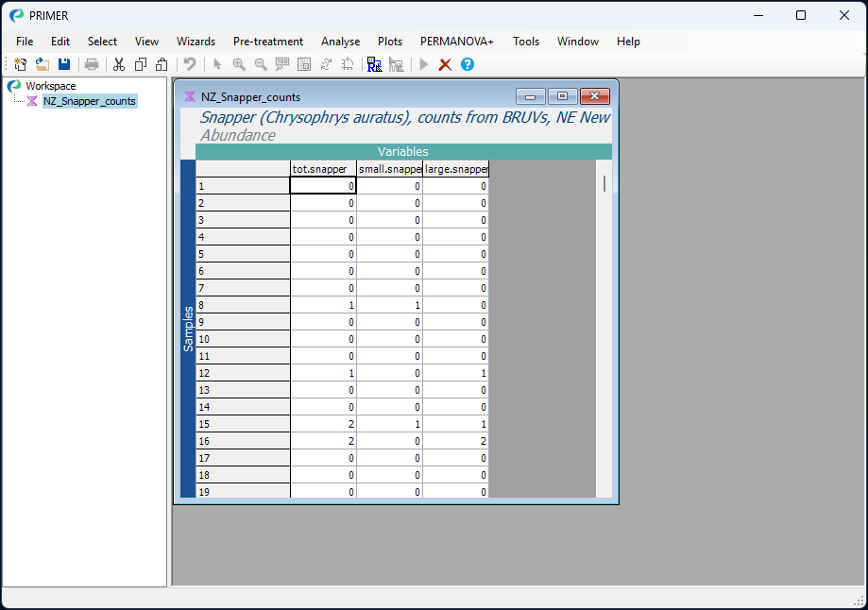868x610 pixels.
Task: Select the pointer tool
Action: click(x=217, y=64)
